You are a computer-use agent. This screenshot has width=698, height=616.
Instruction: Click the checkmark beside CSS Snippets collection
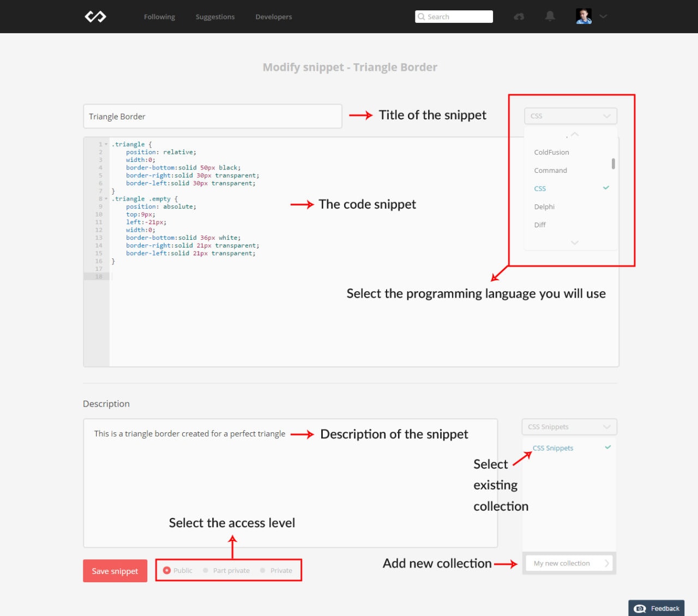coord(607,447)
